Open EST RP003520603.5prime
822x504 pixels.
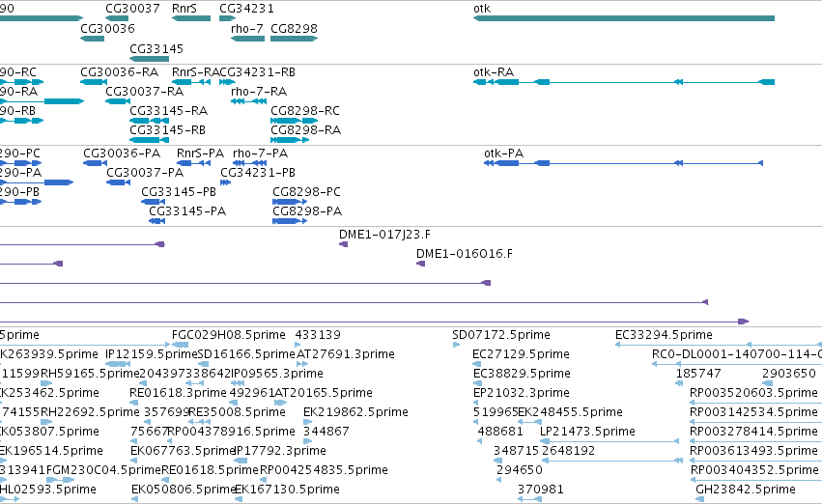[x=753, y=393]
